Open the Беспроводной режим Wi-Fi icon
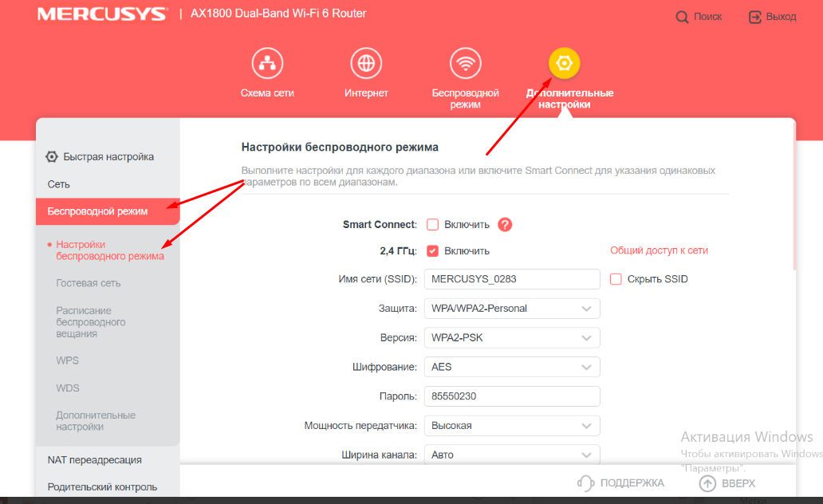The image size is (823, 504). coord(465,63)
